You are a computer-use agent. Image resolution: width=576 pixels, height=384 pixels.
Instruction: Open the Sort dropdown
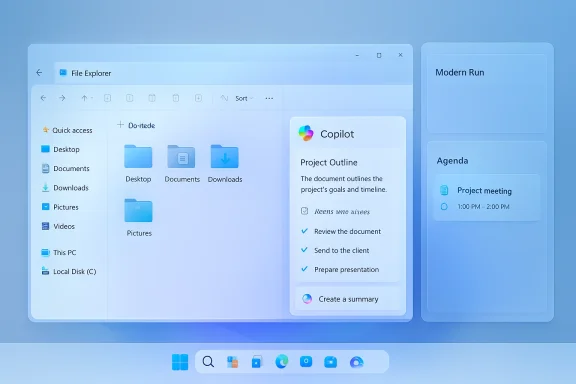[244, 98]
